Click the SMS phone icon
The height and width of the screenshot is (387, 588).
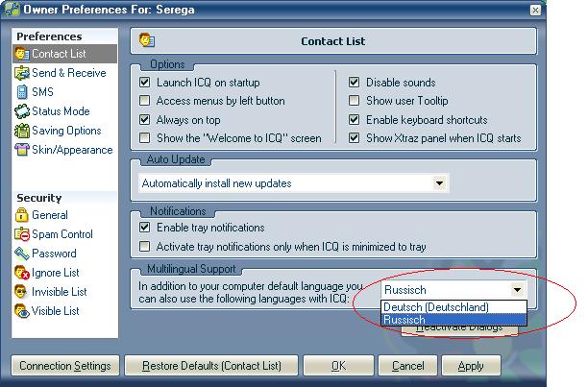point(22,92)
